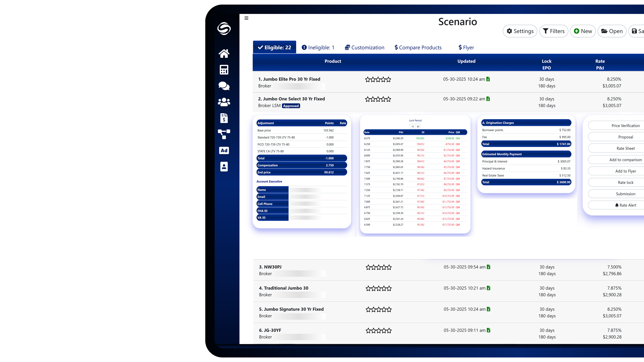Click the Compensation 2.750 row
The image size is (644, 362).
point(302,165)
